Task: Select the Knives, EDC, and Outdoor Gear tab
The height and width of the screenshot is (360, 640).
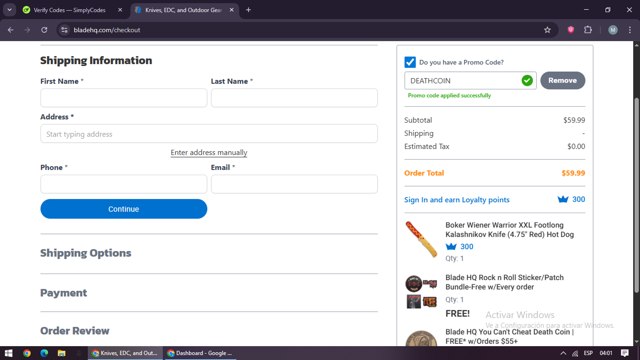Action: click(x=183, y=10)
